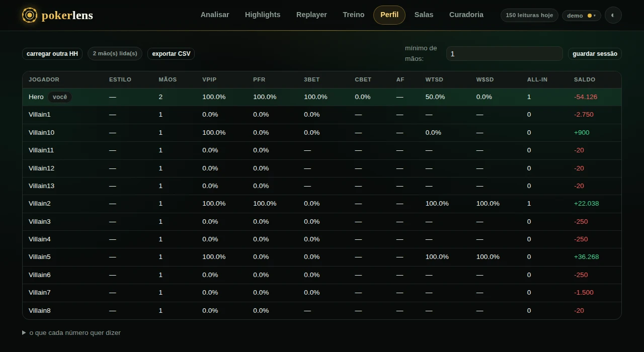Click the '150 leituras hoje' badge
644x352 pixels.
tap(529, 16)
